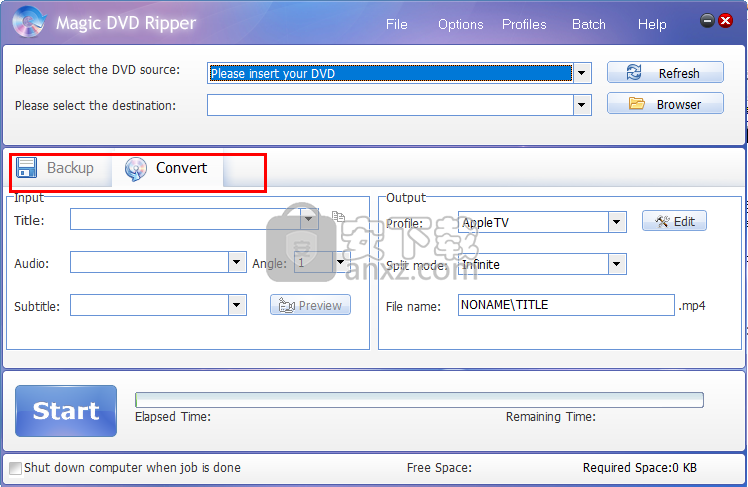Switch to the Convert tab

coord(167,168)
